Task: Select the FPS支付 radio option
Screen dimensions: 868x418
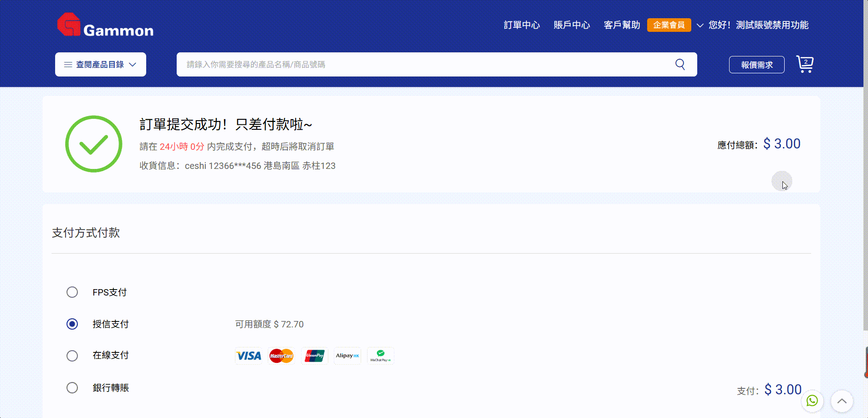Action: (72, 292)
